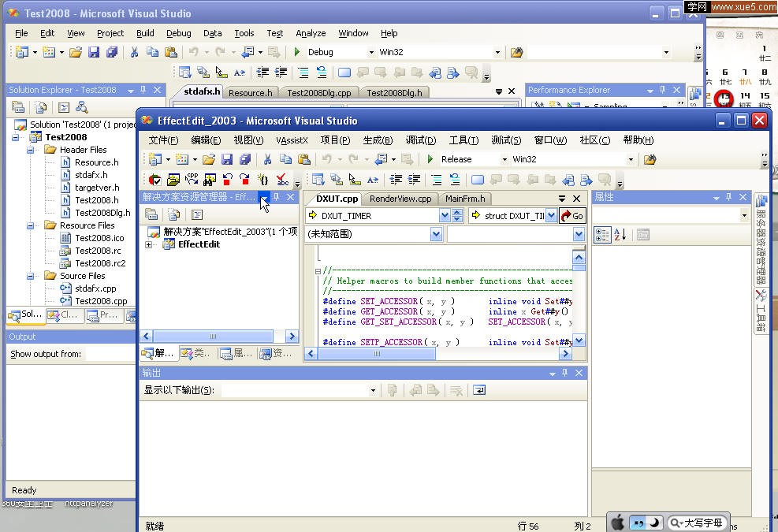Start build with green play arrow beside Release
Screen dimensions: 778x532
[x=430, y=159]
